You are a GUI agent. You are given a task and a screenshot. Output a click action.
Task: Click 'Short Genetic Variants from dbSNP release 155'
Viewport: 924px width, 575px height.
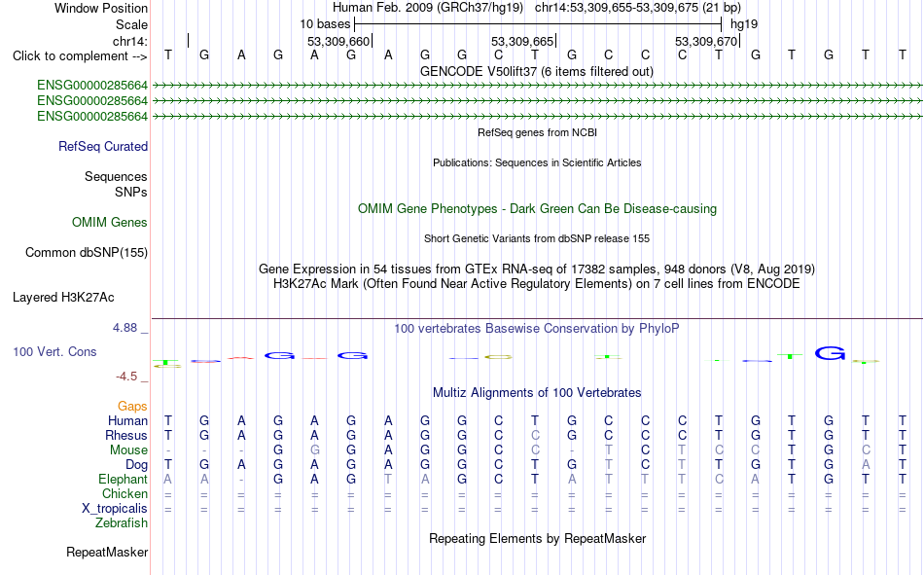click(x=537, y=238)
